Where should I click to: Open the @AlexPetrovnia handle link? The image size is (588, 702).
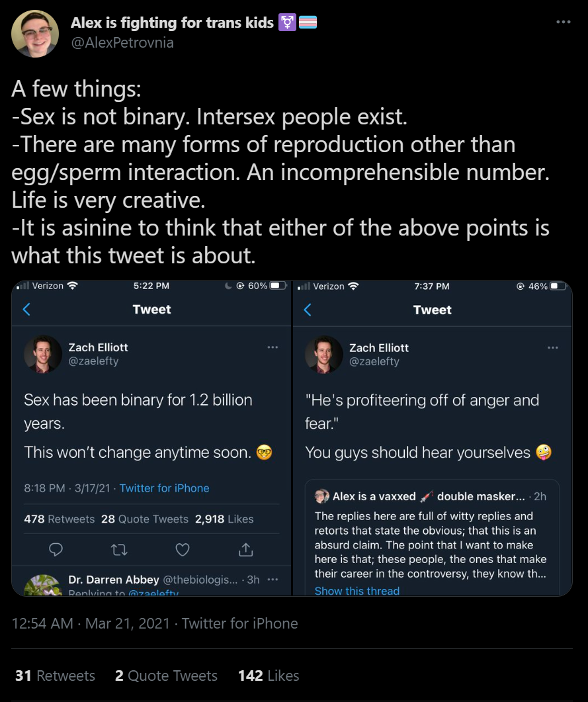click(122, 42)
